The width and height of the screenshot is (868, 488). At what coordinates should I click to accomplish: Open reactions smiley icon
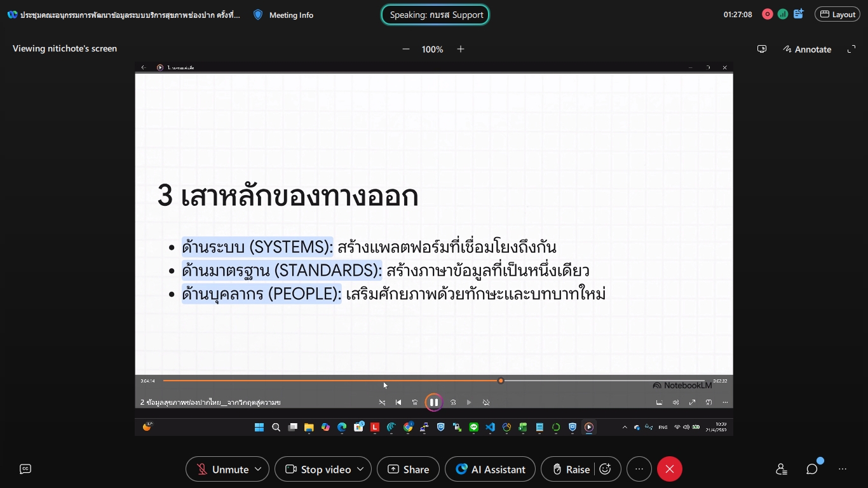tap(606, 469)
